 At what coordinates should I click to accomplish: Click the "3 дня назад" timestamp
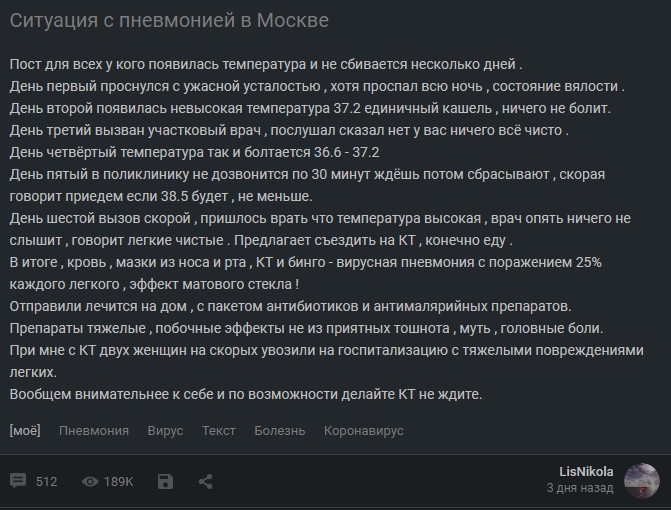pos(580,488)
